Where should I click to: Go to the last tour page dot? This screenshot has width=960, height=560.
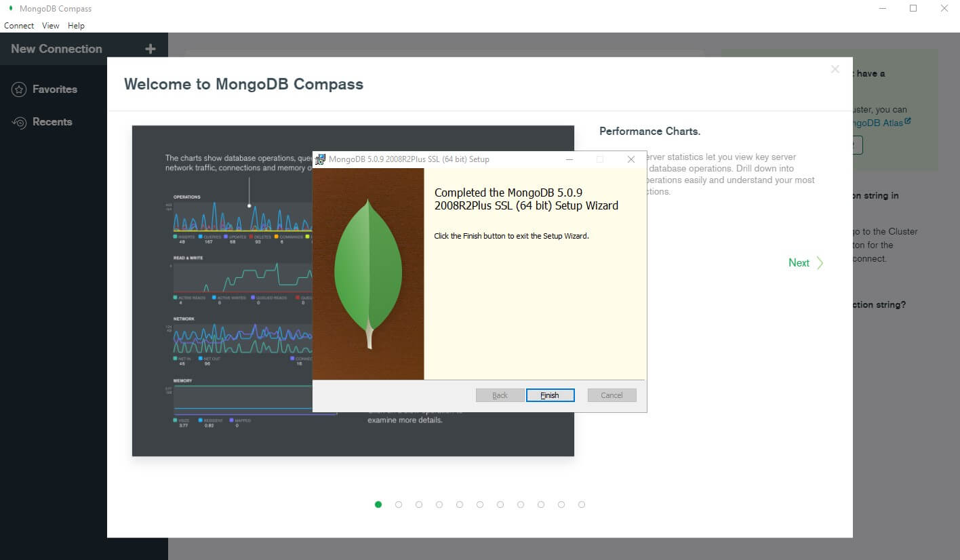tap(582, 504)
